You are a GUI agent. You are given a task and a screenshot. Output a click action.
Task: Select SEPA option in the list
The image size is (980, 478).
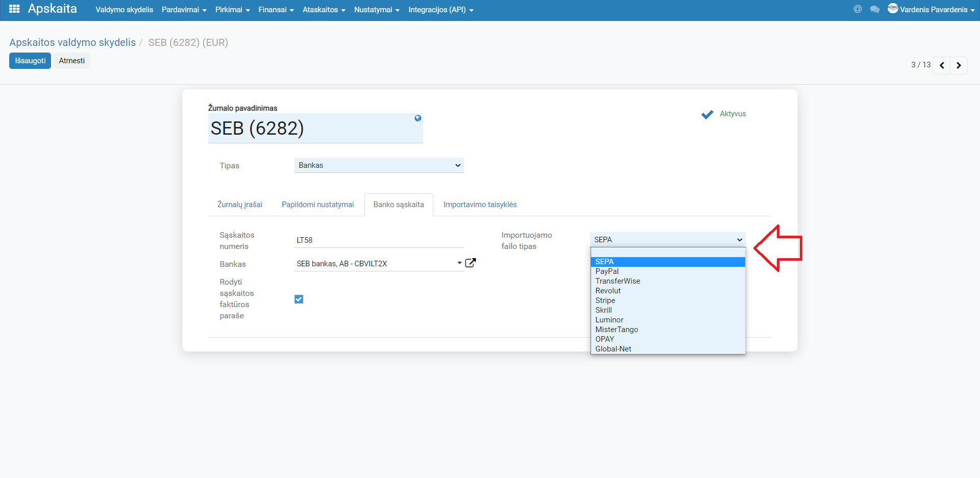[668, 262]
